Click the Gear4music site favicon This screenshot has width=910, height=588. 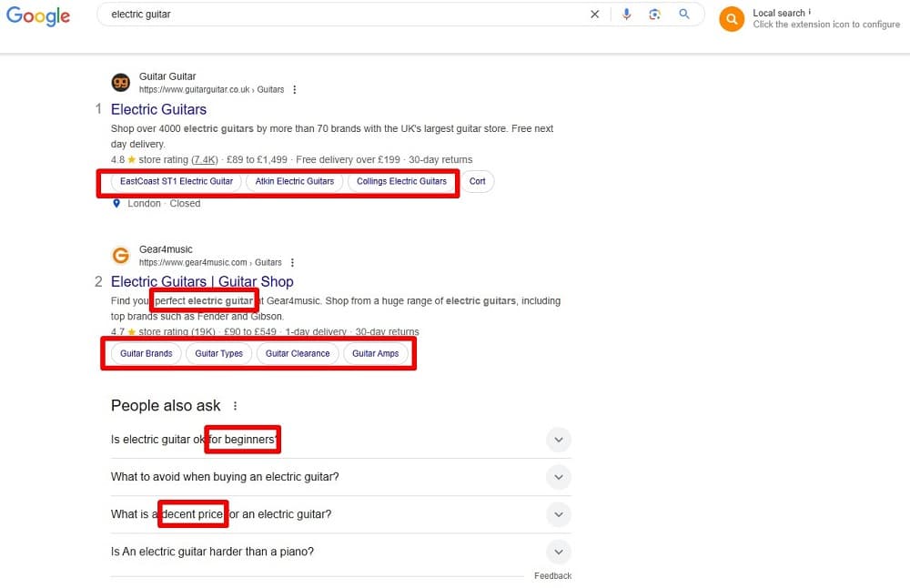click(x=121, y=256)
